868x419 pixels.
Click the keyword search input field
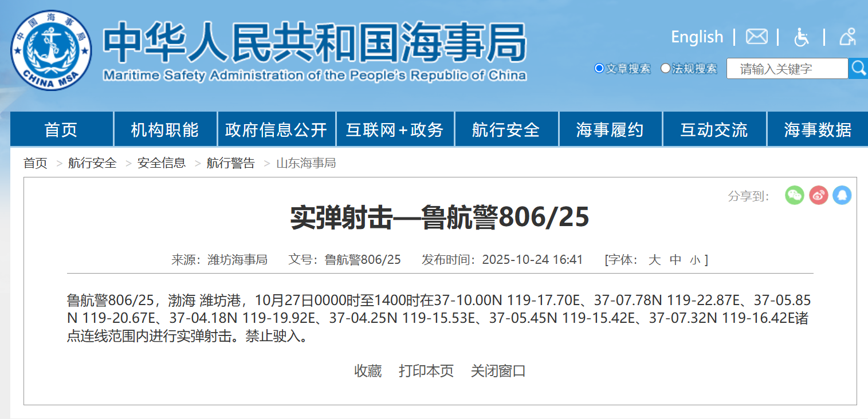(x=787, y=69)
